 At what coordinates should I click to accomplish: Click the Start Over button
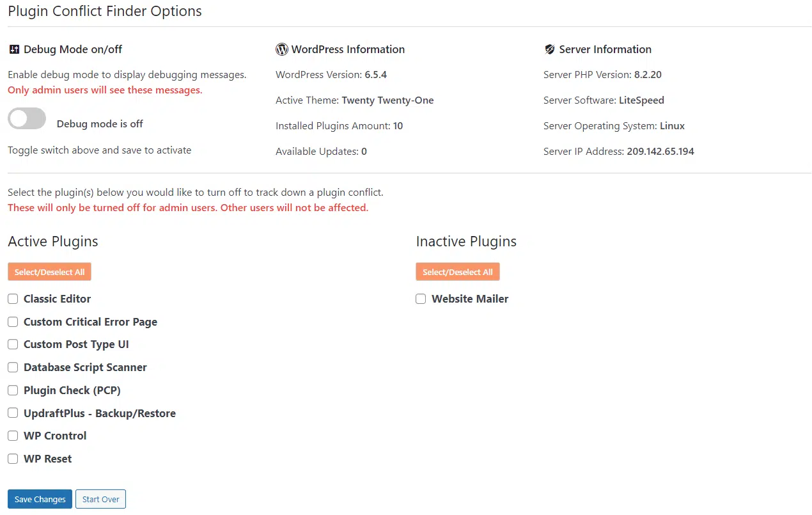(100, 499)
